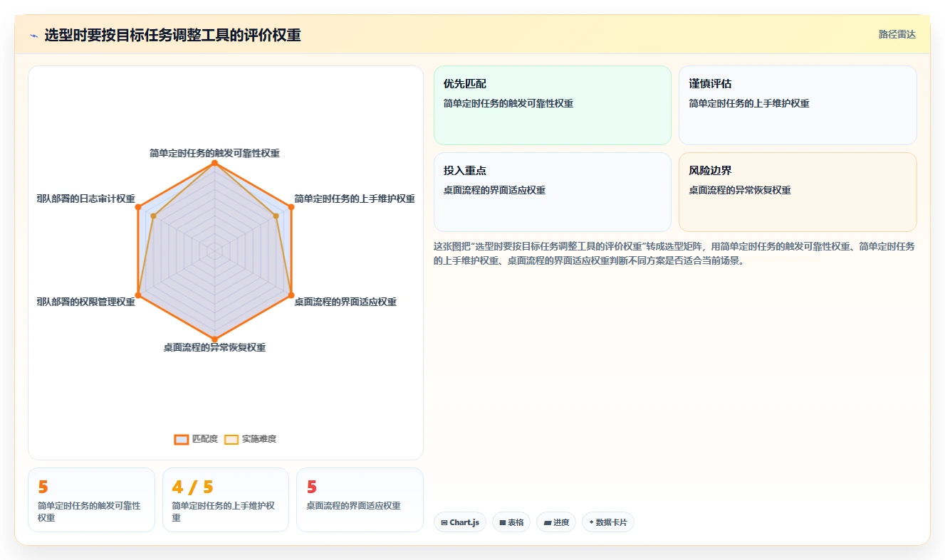Click the radar point at 权限管理权重 vertex
The height and width of the screenshot is (560, 945).
point(138,295)
